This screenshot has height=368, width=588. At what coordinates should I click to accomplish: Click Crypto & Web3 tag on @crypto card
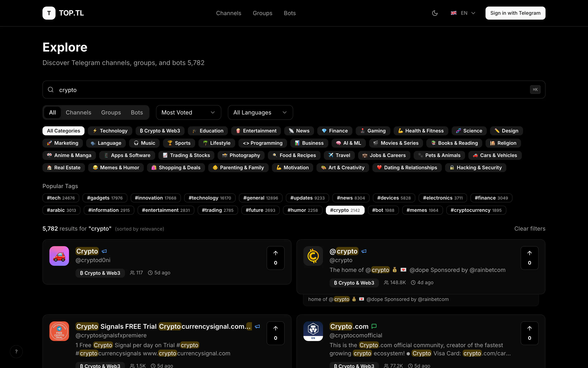354,283
